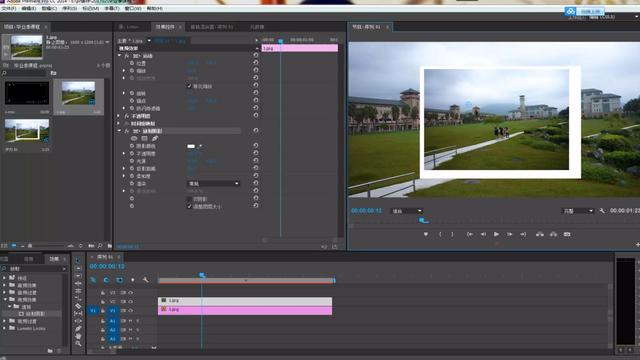The width and height of the screenshot is (640, 360).
Task: Go to In point in program monitor
Action: (x=470, y=234)
